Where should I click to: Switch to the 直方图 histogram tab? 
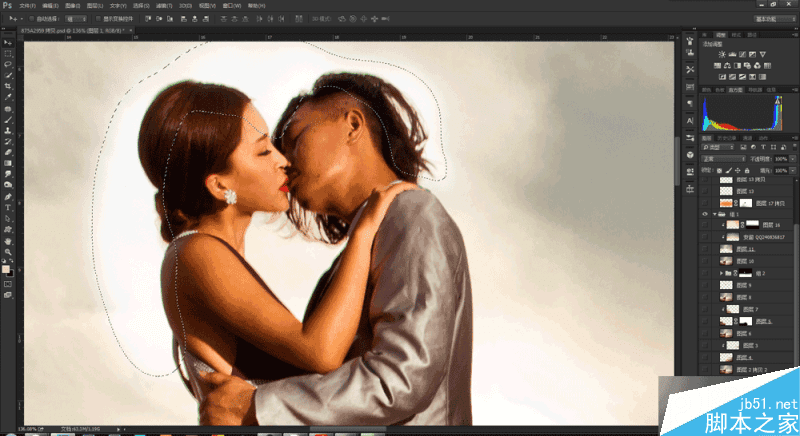coord(735,90)
